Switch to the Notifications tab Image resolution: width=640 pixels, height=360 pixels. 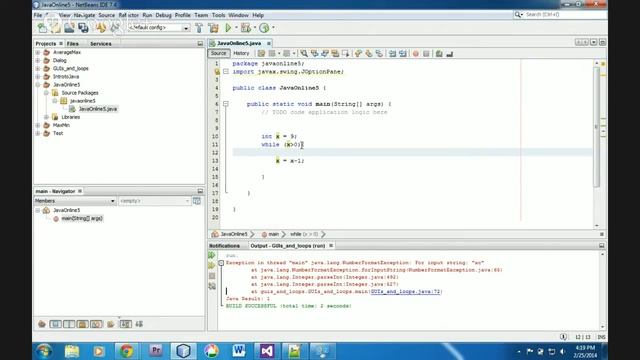click(x=224, y=246)
